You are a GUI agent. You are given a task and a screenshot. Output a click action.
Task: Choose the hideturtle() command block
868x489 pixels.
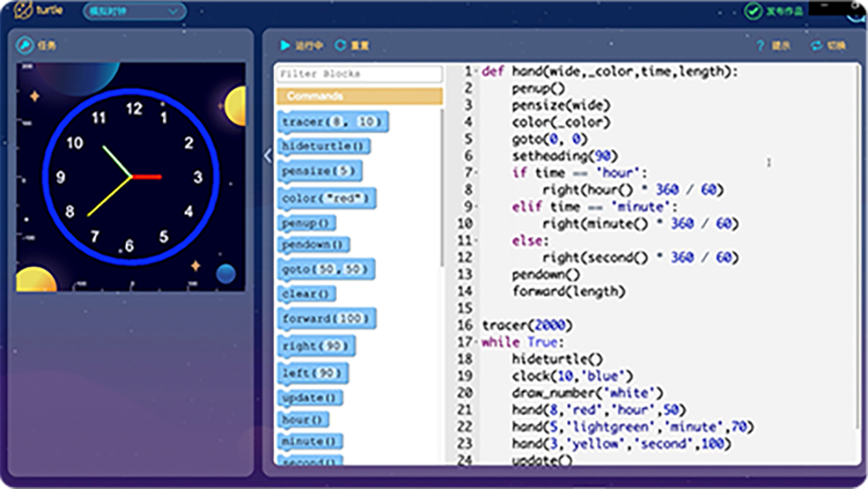coord(324,146)
